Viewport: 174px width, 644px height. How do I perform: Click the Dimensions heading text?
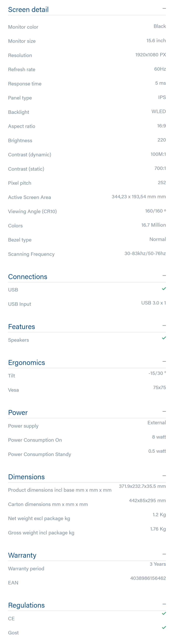pos(26,477)
